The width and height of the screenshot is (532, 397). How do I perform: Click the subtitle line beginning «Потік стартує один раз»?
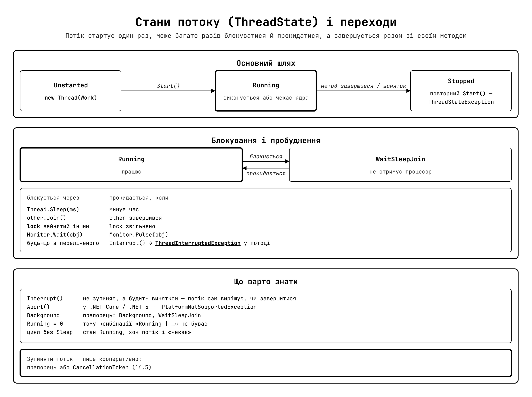tap(266, 35)
